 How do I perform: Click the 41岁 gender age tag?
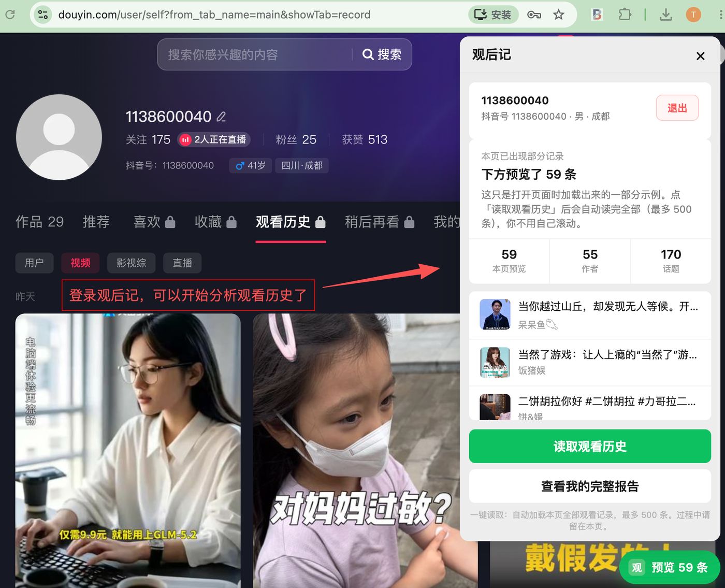click(x=251, y=165)
